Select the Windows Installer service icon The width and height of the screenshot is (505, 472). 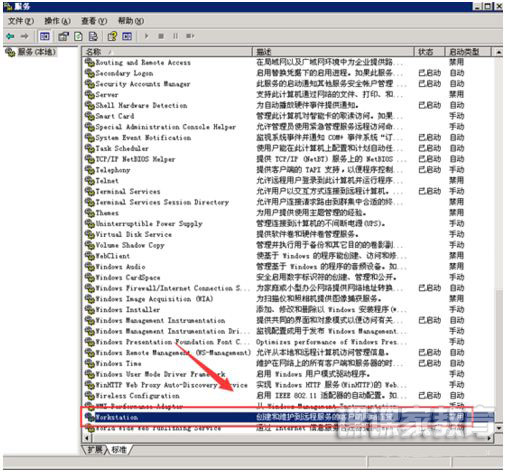[x=89, y=310]
